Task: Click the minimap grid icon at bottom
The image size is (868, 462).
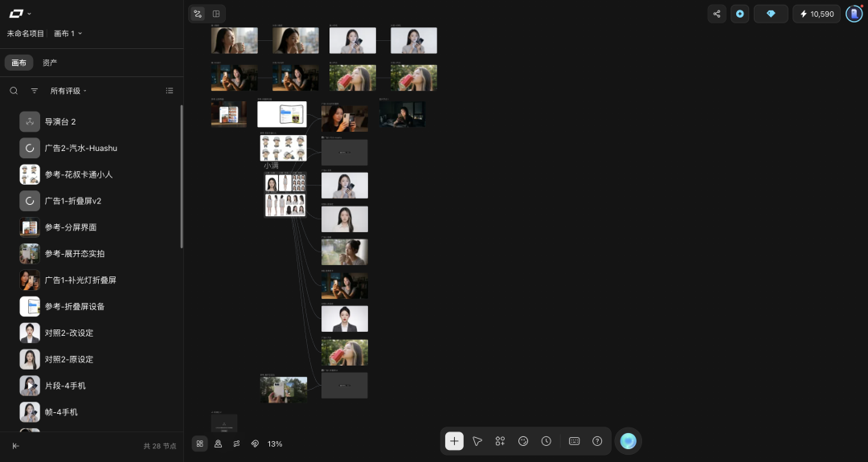Action: coord(200,444)
